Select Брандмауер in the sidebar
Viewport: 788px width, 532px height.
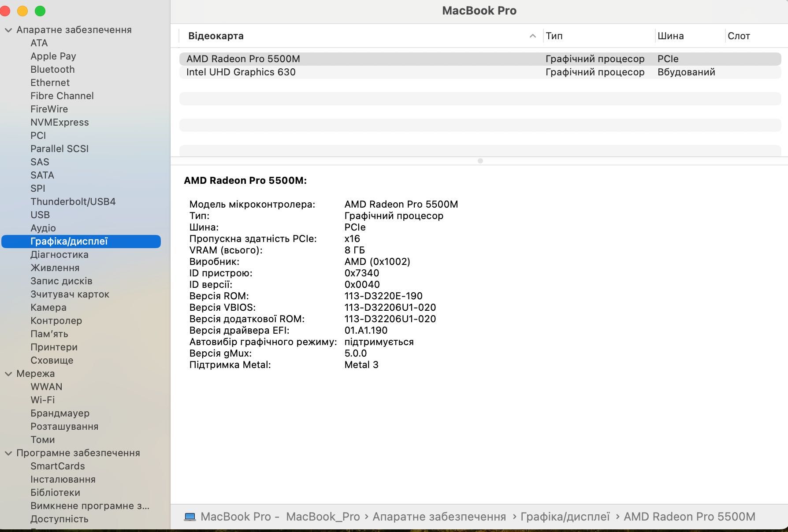point(60,413)
